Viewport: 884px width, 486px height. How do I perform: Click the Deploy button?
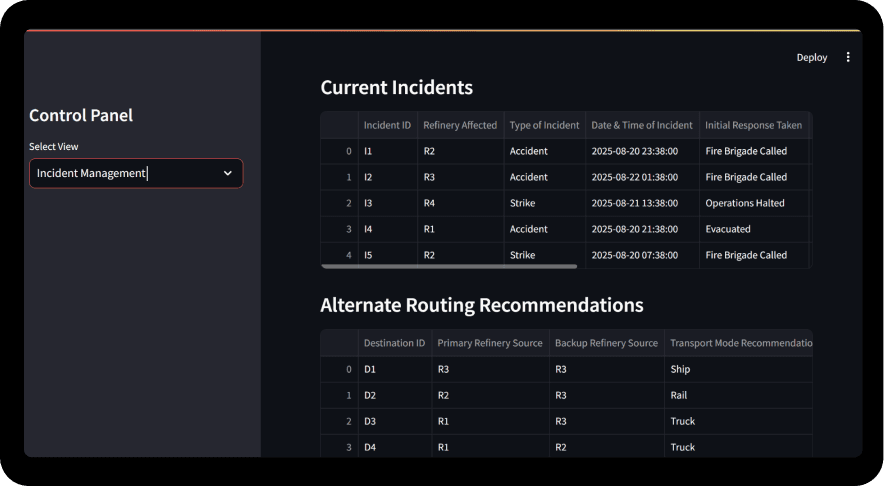point(811,57)
